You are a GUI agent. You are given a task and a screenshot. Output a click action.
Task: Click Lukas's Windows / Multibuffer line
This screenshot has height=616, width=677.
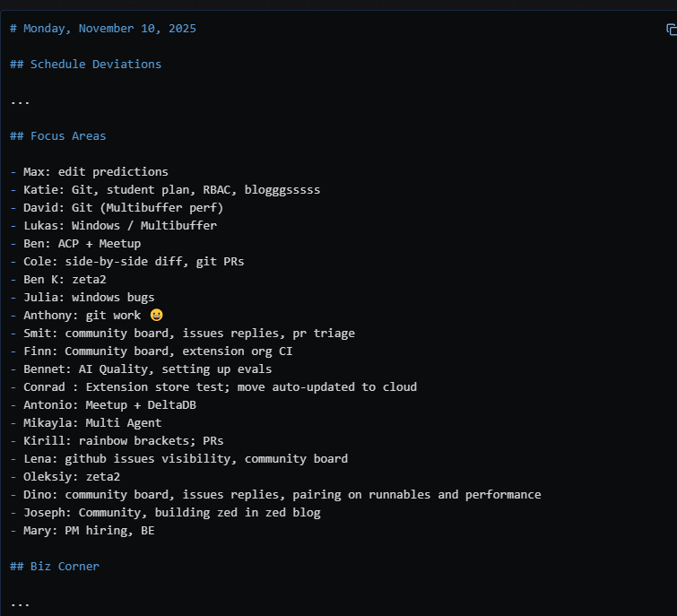(x=114, y=226)
